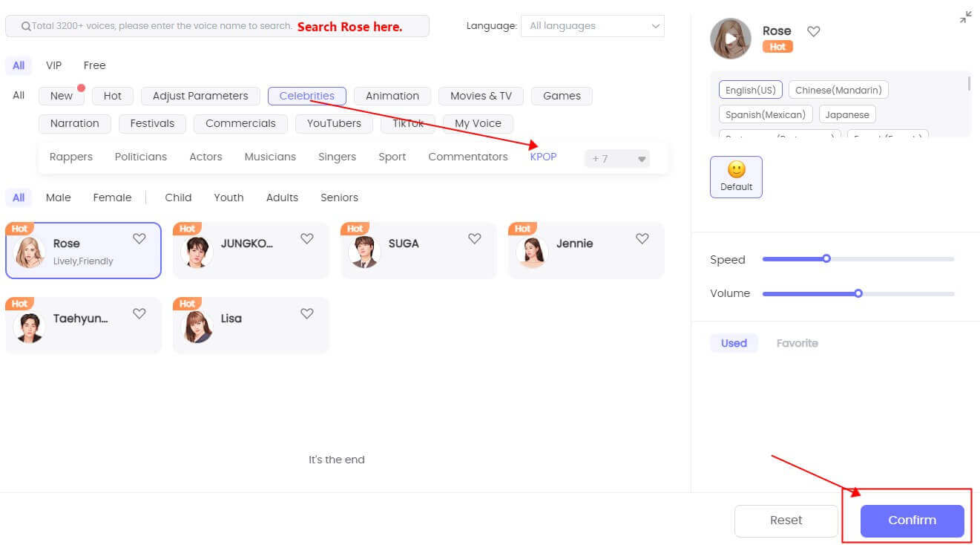Select the Adjust Parameters category
Screen dimensions: 980x545
(x=200, y=96)
